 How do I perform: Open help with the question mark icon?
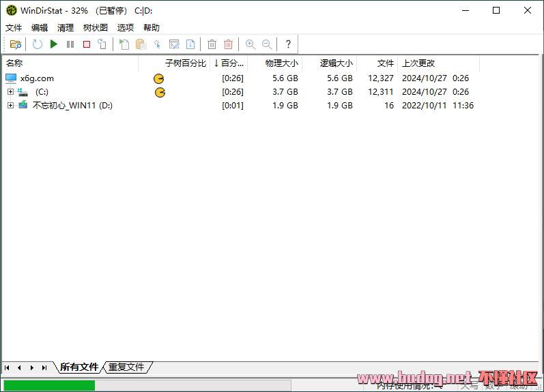(288, 44)
